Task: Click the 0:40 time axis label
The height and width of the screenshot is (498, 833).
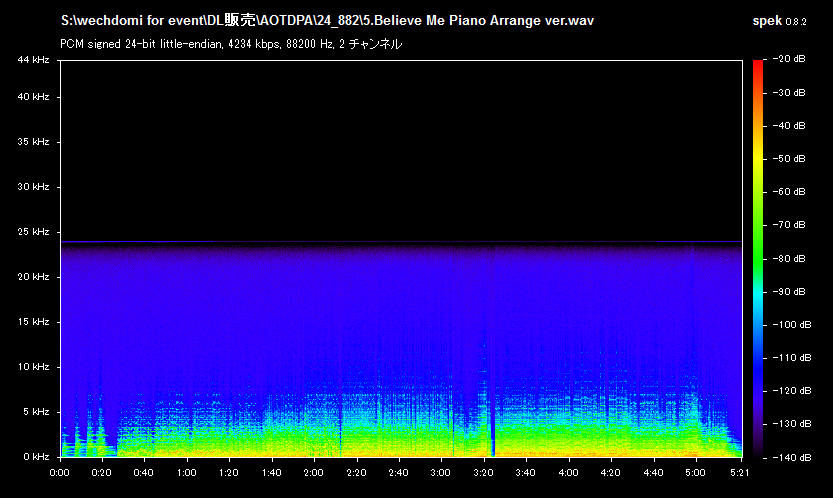Action: [x=144, y=473]
